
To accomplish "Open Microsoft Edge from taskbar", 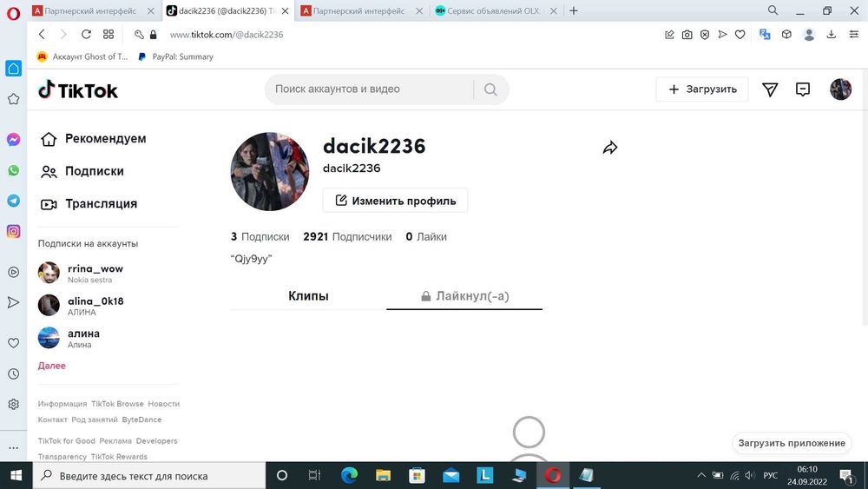I will [x=349, y=475].
